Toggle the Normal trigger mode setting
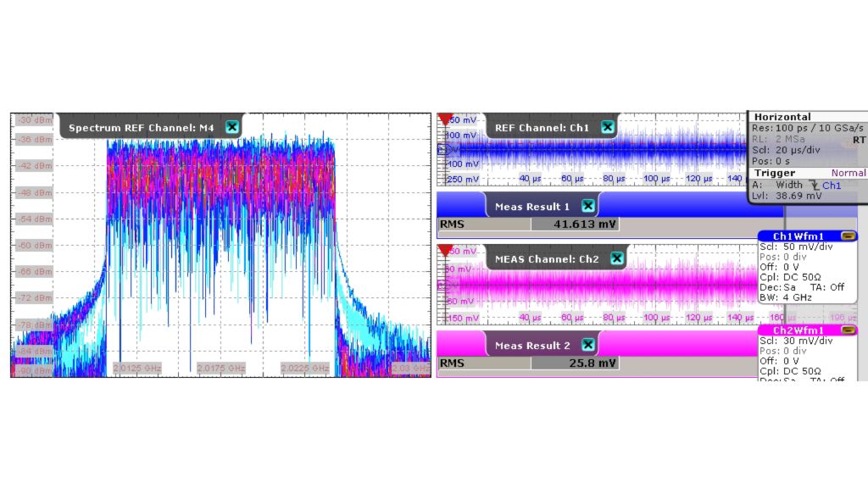The width and height of the screenshot is (868, 488). click(x=848, y=173)
